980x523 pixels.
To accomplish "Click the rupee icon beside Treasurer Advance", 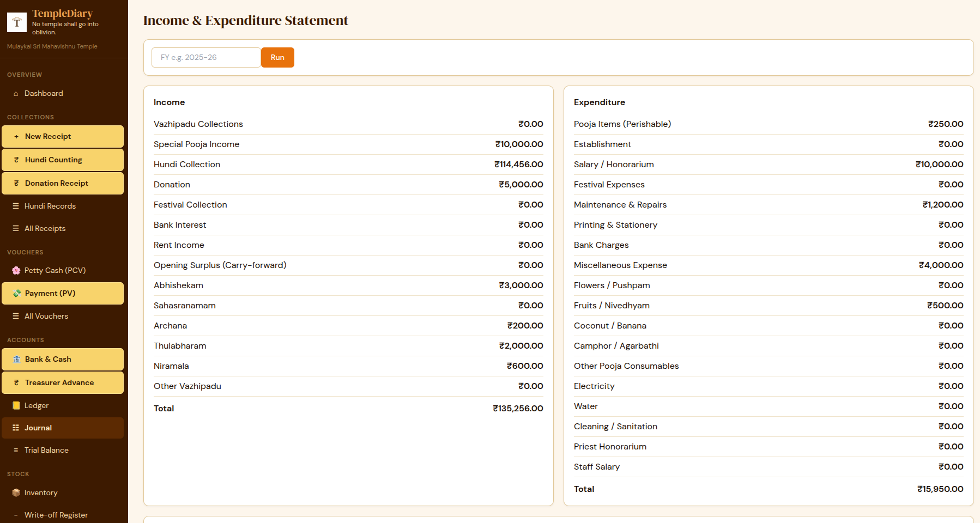I will 16,382.
